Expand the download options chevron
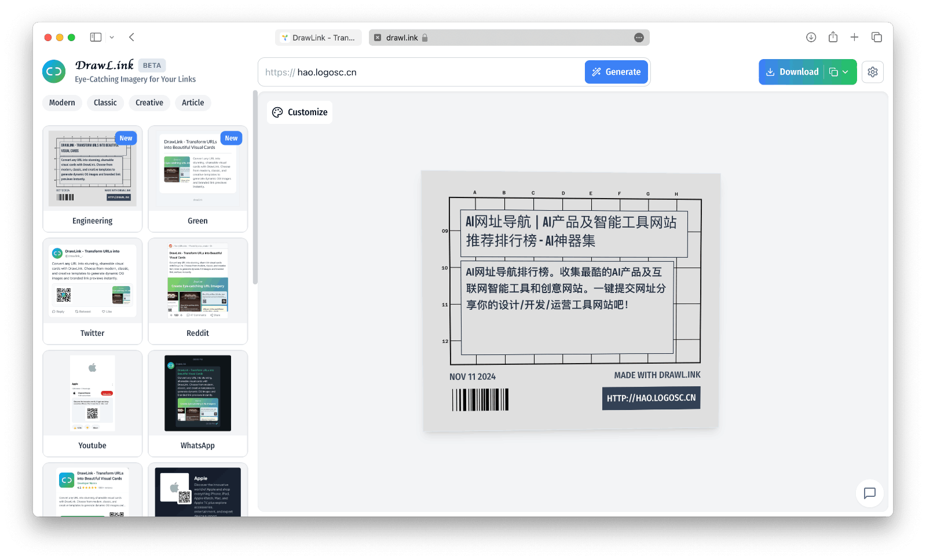Screen dimensions: 926x560 (846, 72)
